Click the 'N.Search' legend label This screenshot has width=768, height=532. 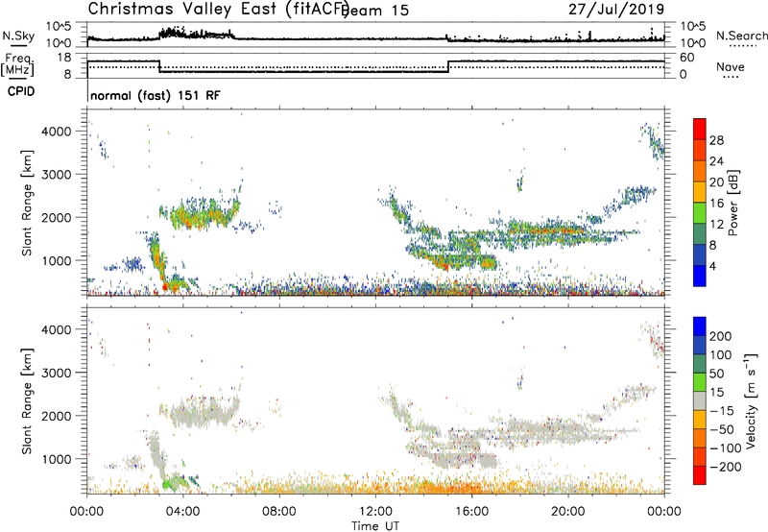coord(741,36)
